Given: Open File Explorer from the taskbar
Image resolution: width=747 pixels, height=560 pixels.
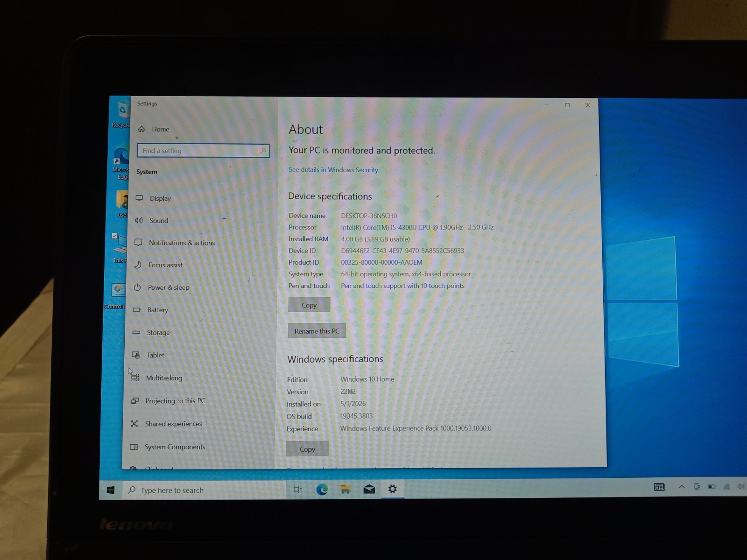Looking at the screenshot, I should (x=345, y=489).
